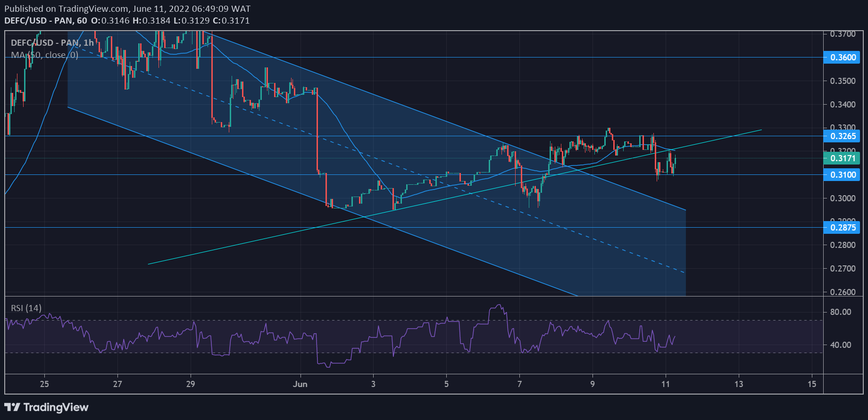Select the 0.3265 price level label

pyautogui.click(x=842, y=136)
